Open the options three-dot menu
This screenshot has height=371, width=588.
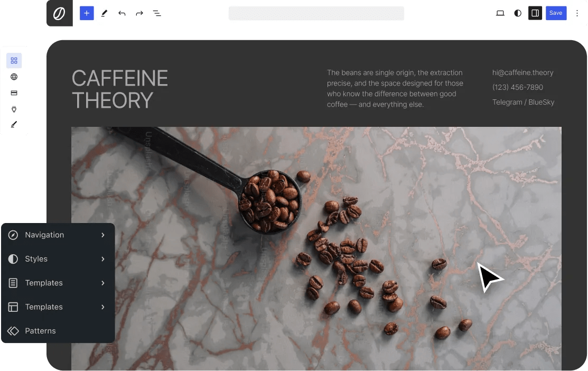click(x=577, y=13)
